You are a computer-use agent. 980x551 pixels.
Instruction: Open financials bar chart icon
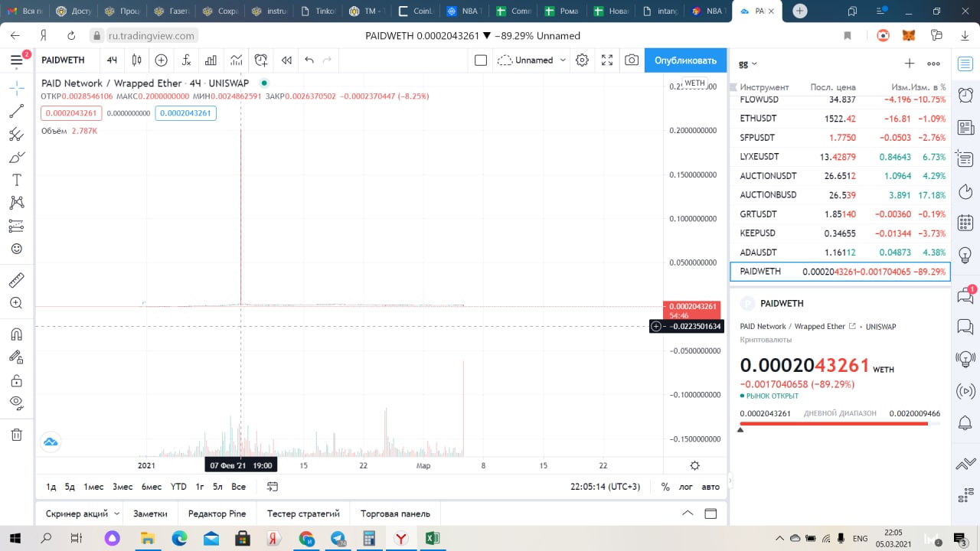pos(211,60)
